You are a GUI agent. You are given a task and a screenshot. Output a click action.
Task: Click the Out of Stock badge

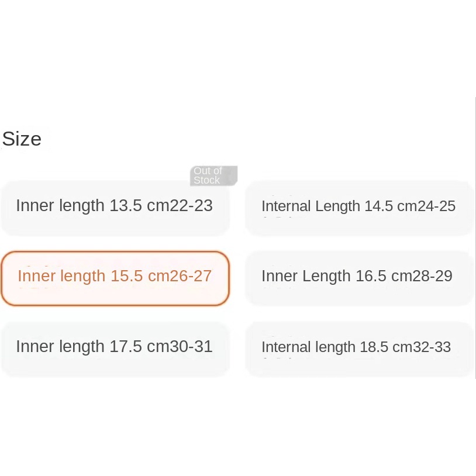point(213,176)
